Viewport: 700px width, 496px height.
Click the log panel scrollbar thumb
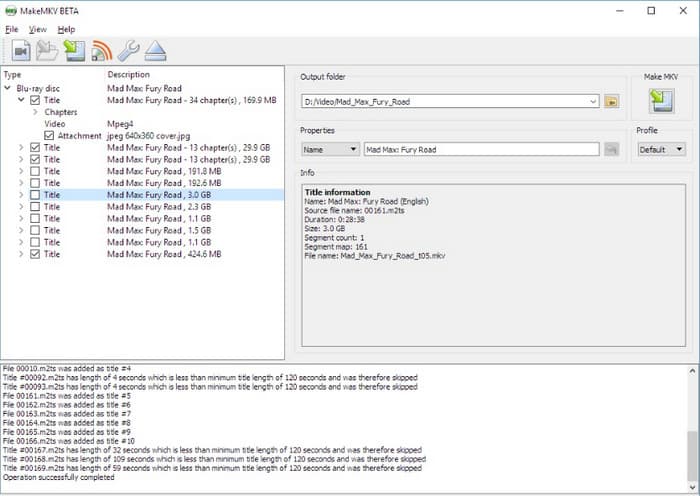[692, 456]
